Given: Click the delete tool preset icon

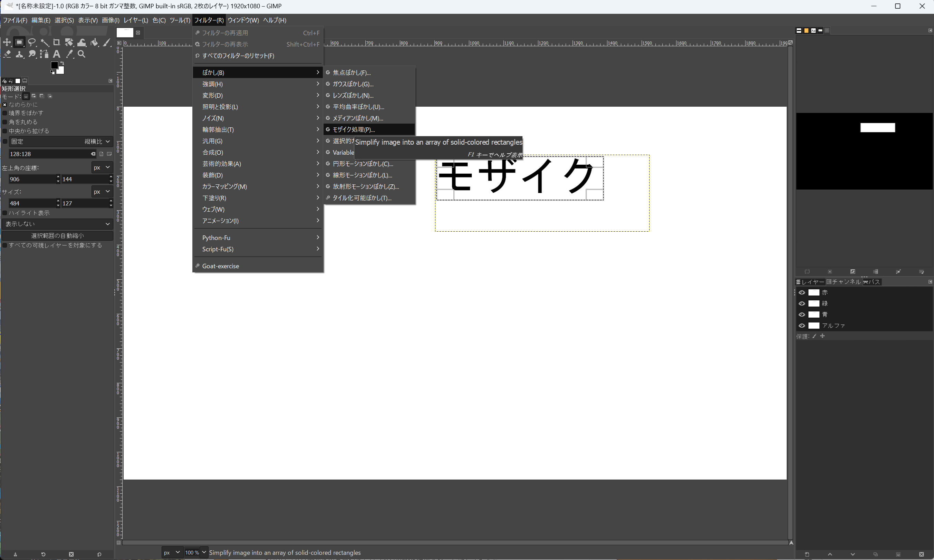Looking at the screenshot, I should pos(71,554).
